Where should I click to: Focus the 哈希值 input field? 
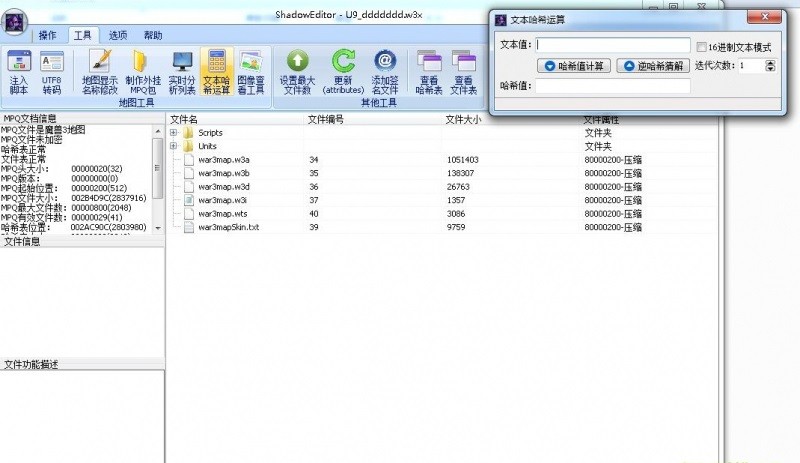click(x=613, y=86)
